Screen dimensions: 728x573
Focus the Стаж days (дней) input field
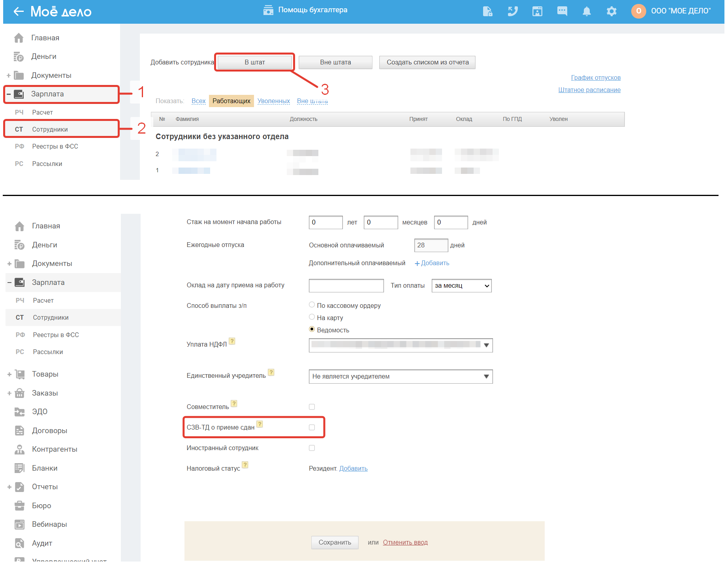451,222
